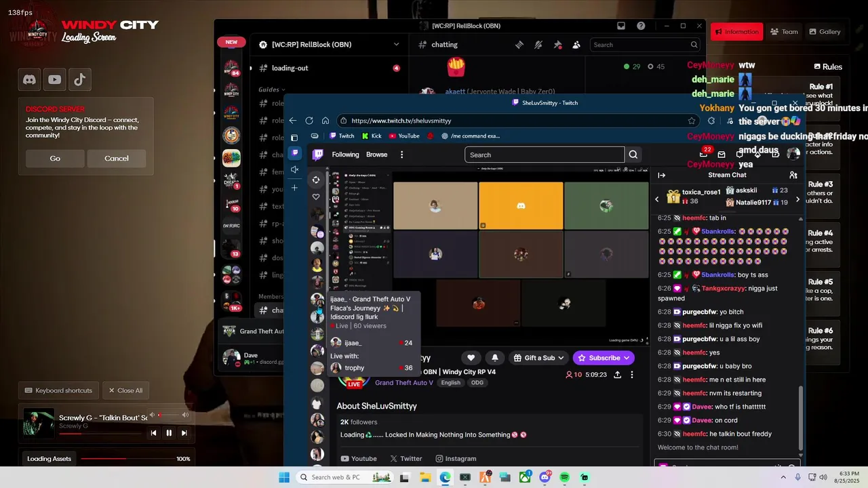This screenshot has width=868, height=488.
Task: Open Discord pinned messages icon
Action: pos(557,45)
